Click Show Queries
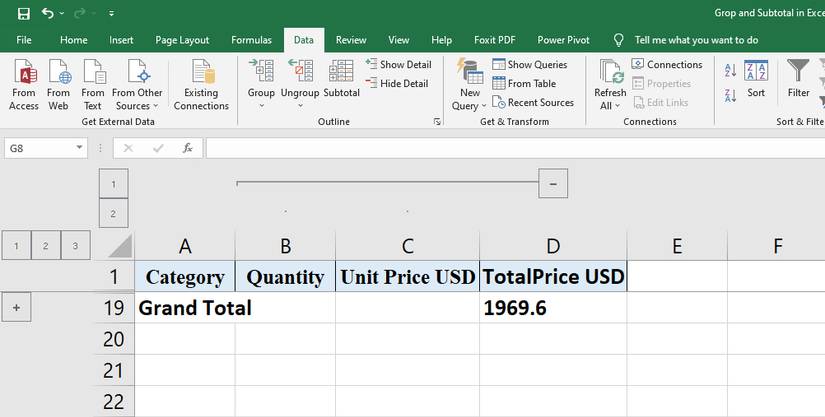825x417 pixels. click(529, 65)
